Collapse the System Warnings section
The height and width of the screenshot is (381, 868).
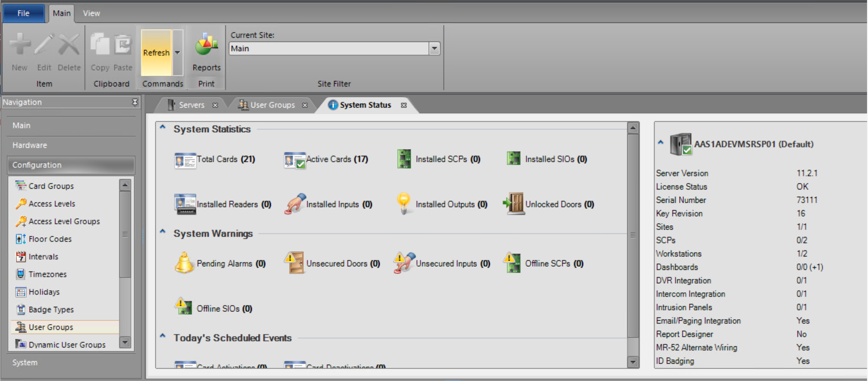[163, 232]
